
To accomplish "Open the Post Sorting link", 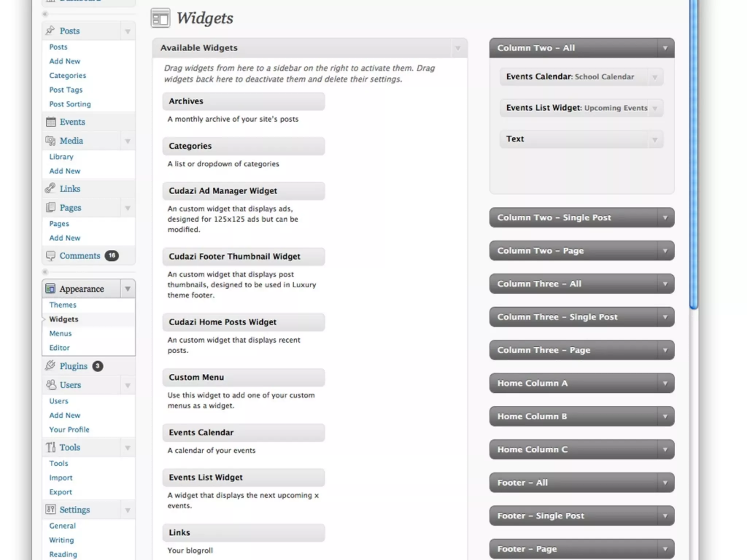I will coord(70,104).
